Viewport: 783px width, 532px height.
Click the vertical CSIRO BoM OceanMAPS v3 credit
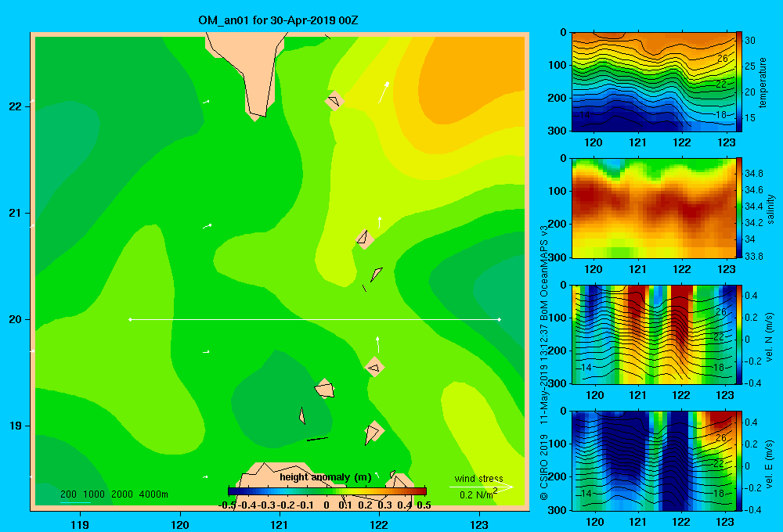[544, 362]
